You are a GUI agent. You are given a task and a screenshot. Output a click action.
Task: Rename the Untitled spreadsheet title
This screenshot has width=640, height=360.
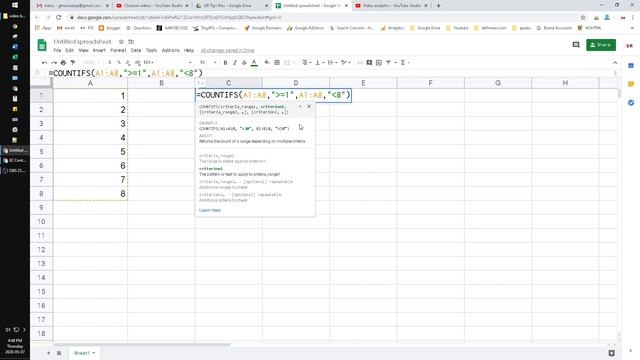pyautogui.click(x=82, y=42)
